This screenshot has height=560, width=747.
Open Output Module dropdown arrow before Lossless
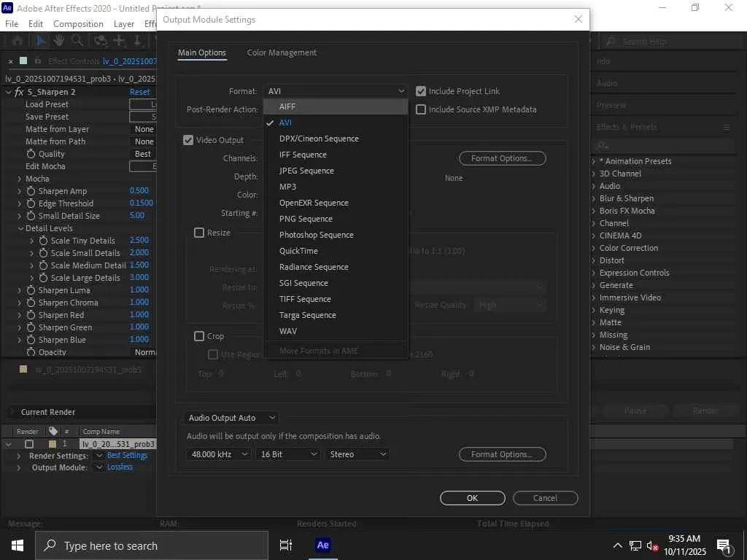pyautogui.click(x=99, y=467)
